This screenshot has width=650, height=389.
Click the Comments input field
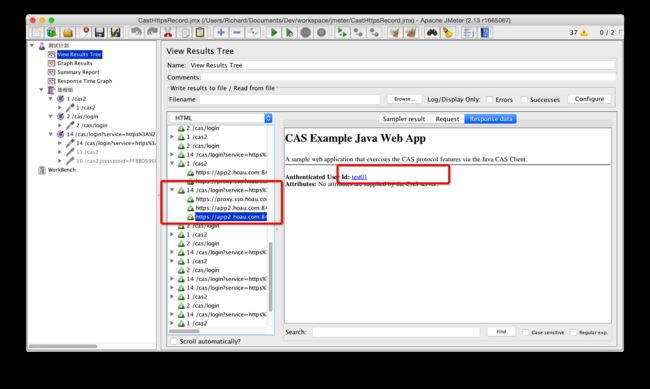tap(408, 77)
